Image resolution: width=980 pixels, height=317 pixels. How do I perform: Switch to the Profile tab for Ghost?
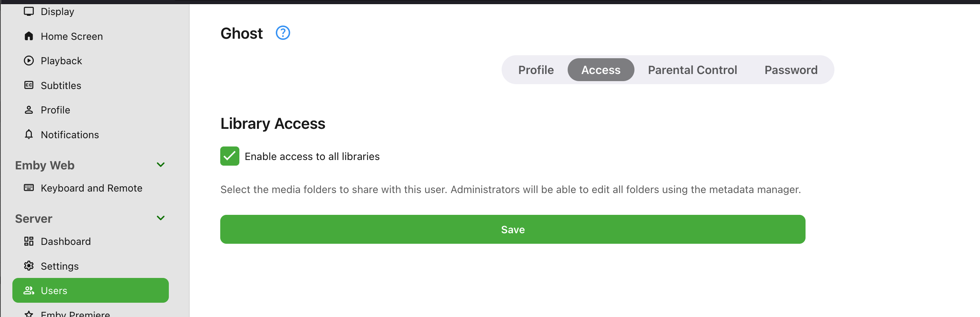536,70
